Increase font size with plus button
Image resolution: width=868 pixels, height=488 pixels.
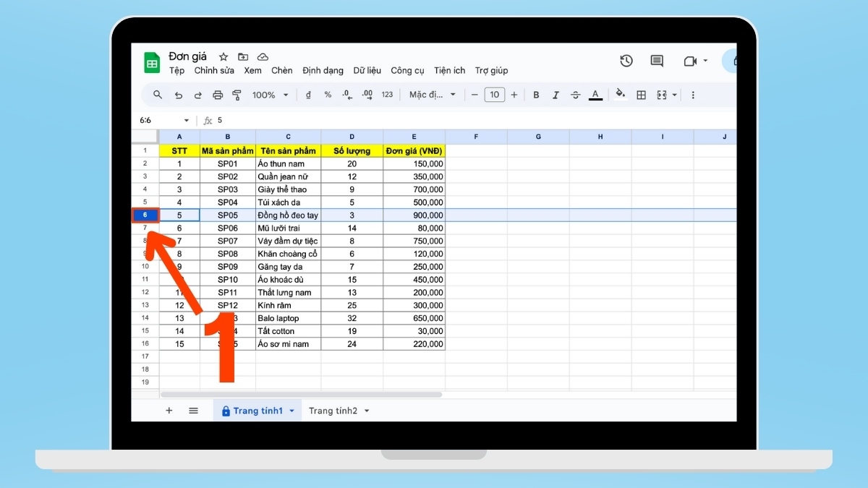514,95
